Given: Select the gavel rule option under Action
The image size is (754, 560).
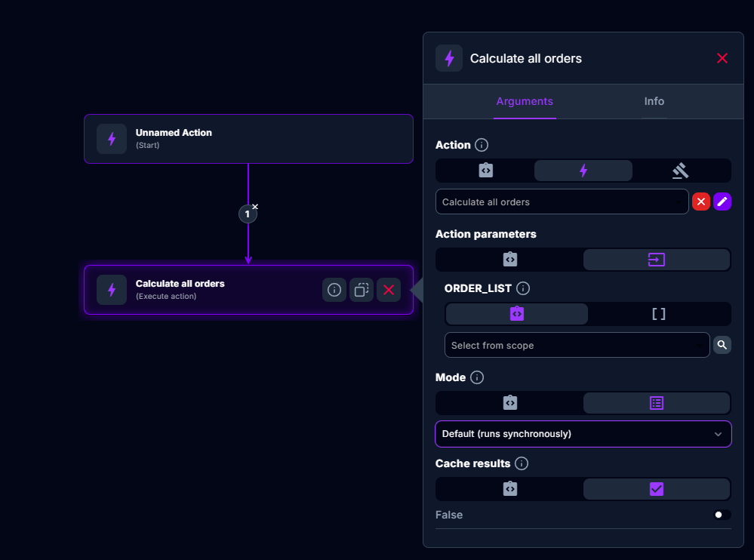Looking at the screenshot, I should coord(681,171).
